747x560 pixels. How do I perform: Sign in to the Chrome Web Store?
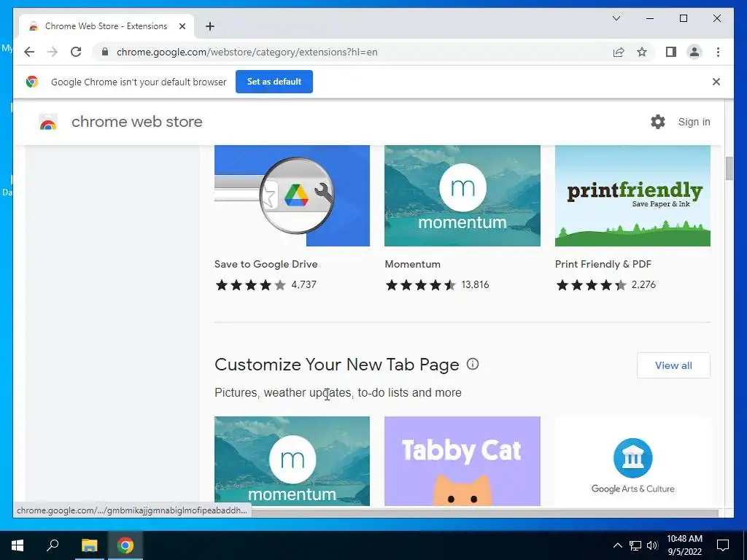pyautogui.click(x=694, y=122)
